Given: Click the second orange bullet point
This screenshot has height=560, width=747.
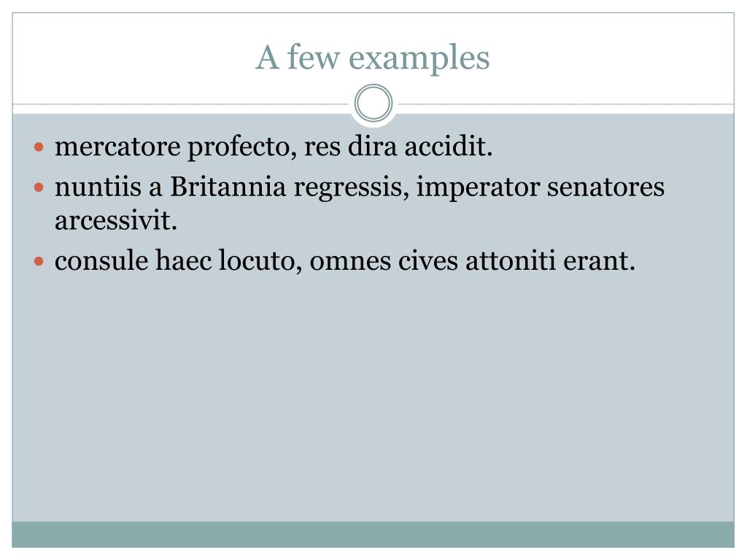Looking at the screenshot, I should (x=39, y=187).
